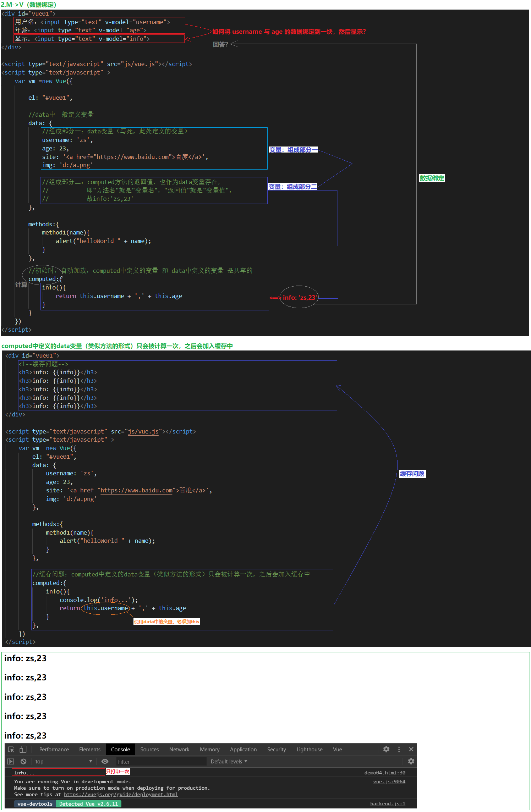Image resolution: width=531 pixels, height=812 pixels.
Task: Switch to the Network tab
Action: 179,750
